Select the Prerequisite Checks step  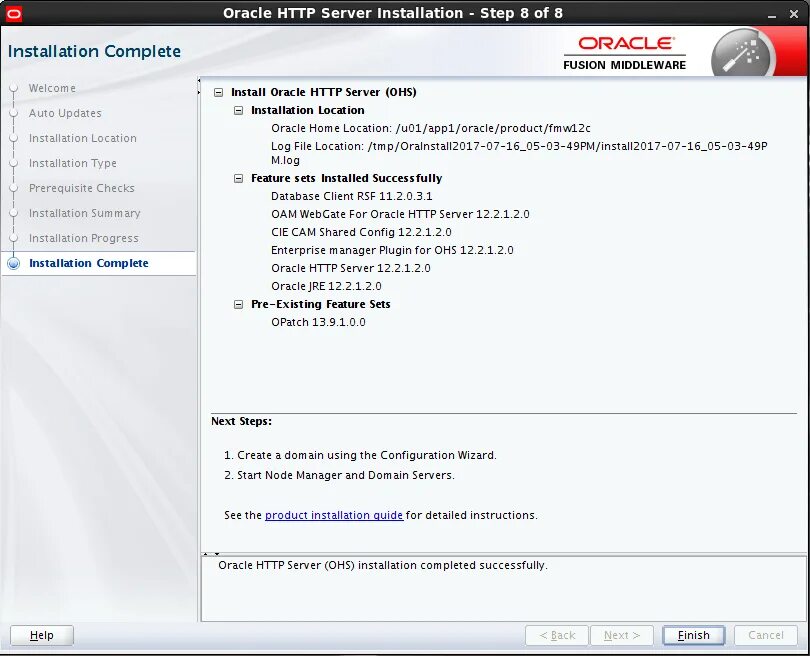coord(82,188)
